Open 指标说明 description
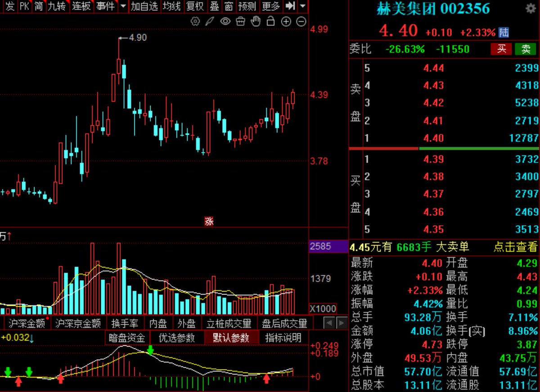 pos(283,338)
